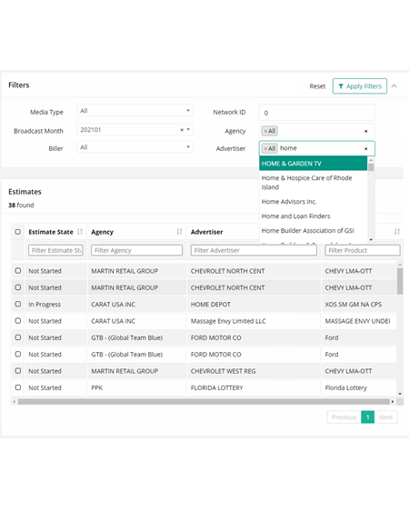Focus the Network ID input field
This screenshot has height=532, width=409.
pos(317,113)
